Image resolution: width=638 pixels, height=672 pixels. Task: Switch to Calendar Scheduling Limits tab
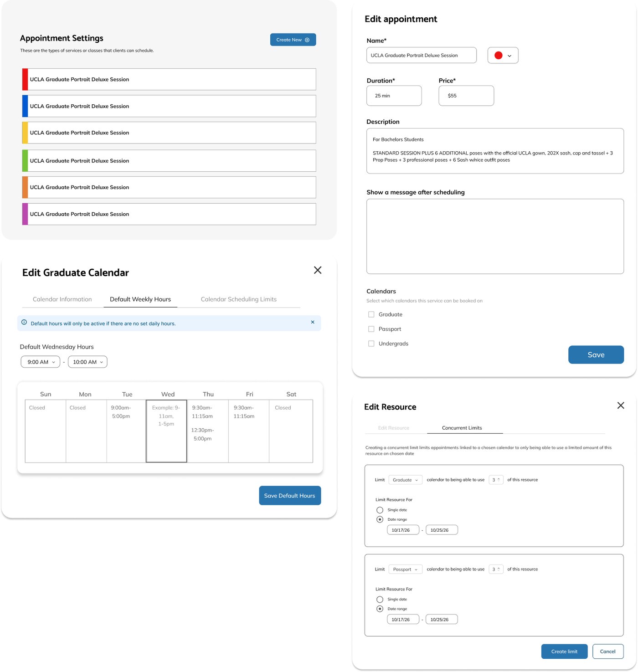point(239,299)
